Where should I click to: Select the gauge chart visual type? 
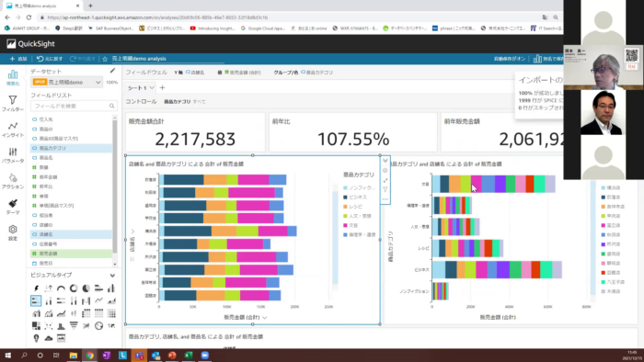tap(61, 288)
